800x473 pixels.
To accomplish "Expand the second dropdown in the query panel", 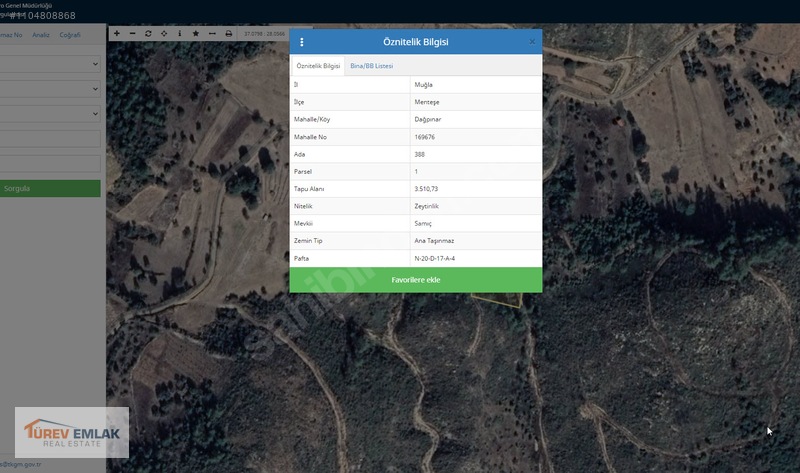I will point(50,89).
